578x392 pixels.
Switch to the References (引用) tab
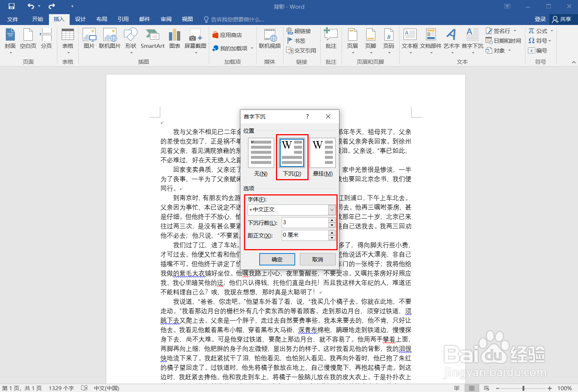pos(123,19)
